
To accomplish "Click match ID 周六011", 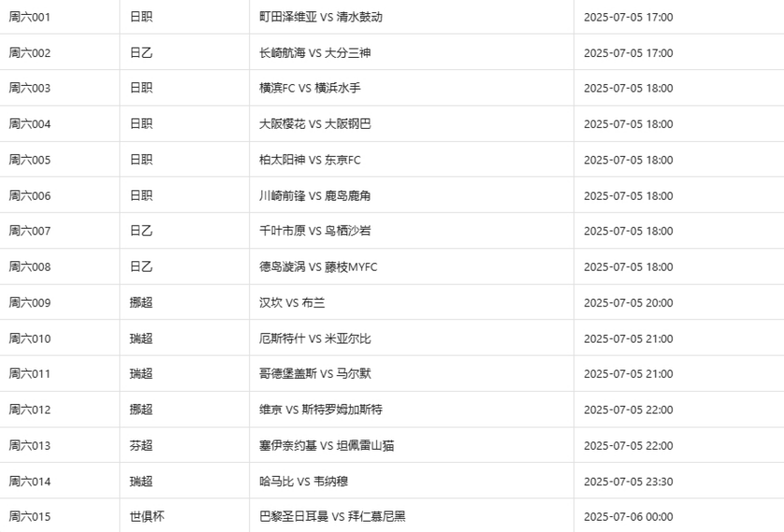I will pos(30,374).
